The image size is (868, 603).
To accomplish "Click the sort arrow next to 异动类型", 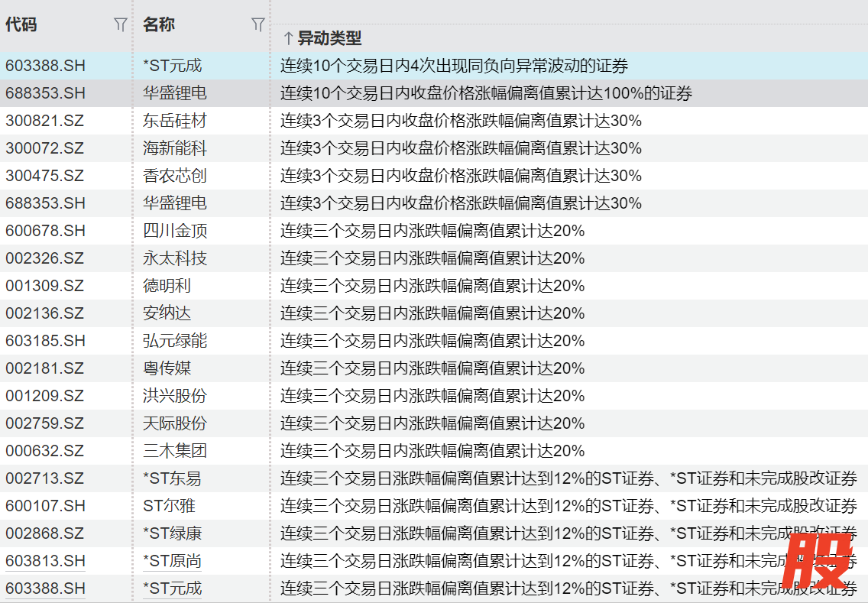I will coord(288,38).
